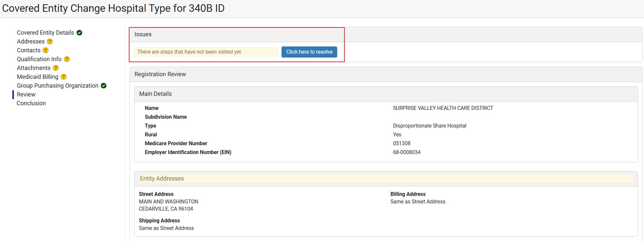Click yellow question icon next to Attachments
The image size is (644, 242).
pos(56,68)
